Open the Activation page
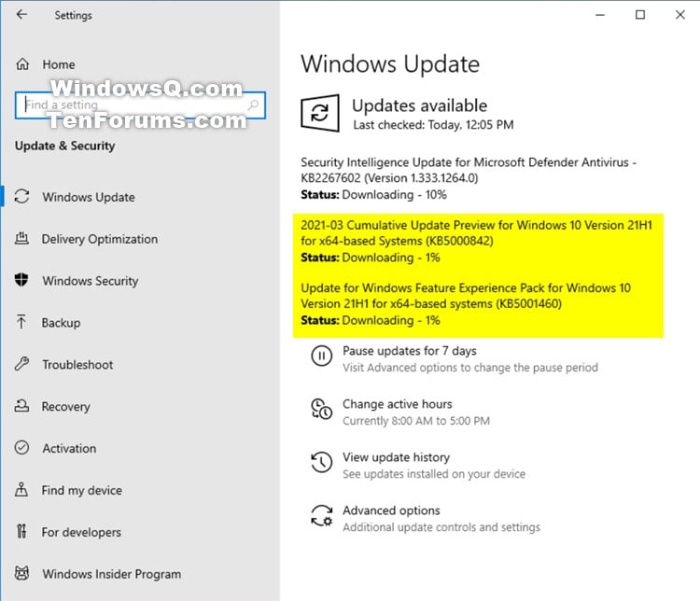Screen dimensions: 700x601 point(69,448)
